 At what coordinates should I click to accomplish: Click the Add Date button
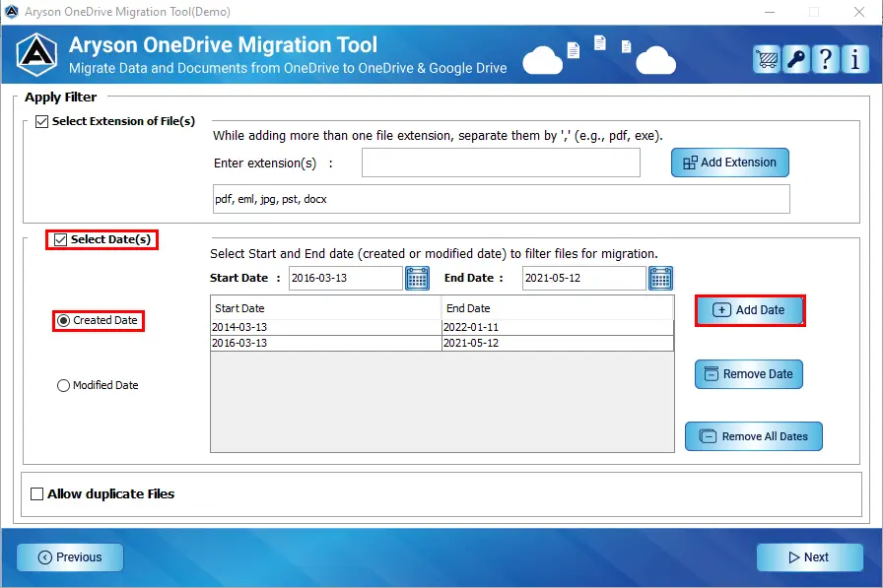point(750,310)
